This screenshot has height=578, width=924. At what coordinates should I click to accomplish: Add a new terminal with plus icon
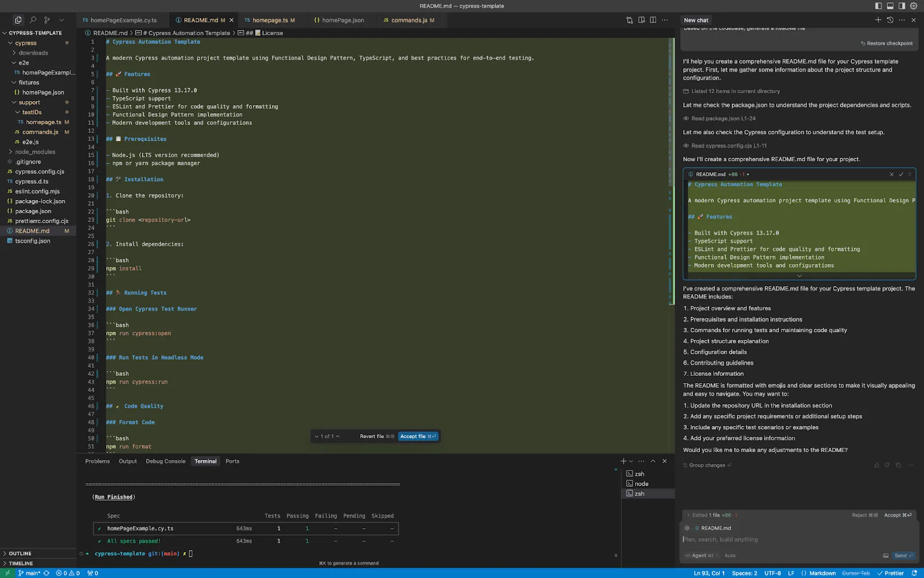[x=623, y=461]
